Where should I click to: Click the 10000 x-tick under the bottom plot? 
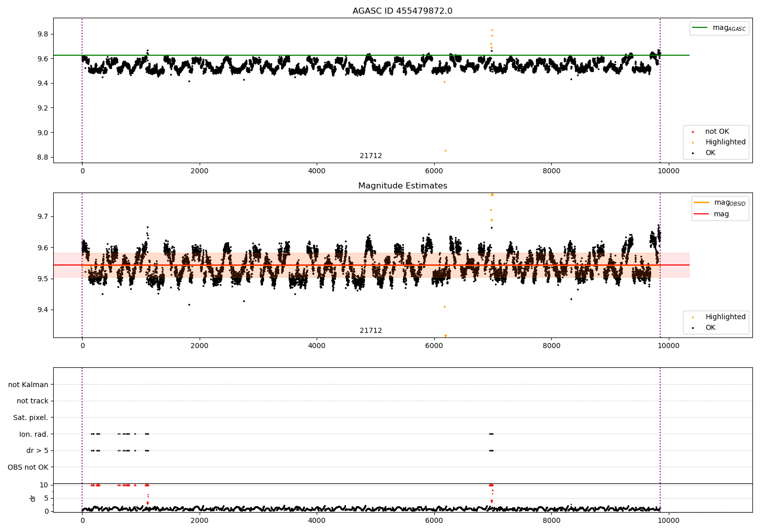pyautogui.click(x=669, y=521)
